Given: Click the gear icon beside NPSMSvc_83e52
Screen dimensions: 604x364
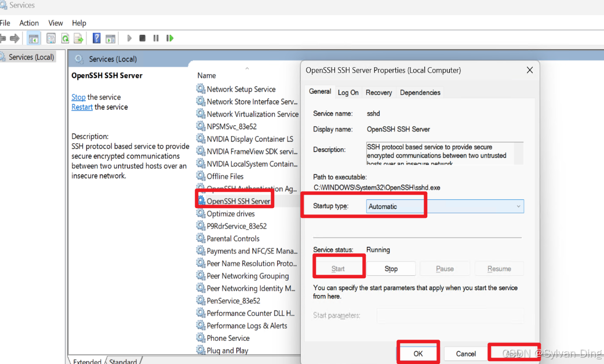Looking at the screenshot, I should (x=201, y=126).
